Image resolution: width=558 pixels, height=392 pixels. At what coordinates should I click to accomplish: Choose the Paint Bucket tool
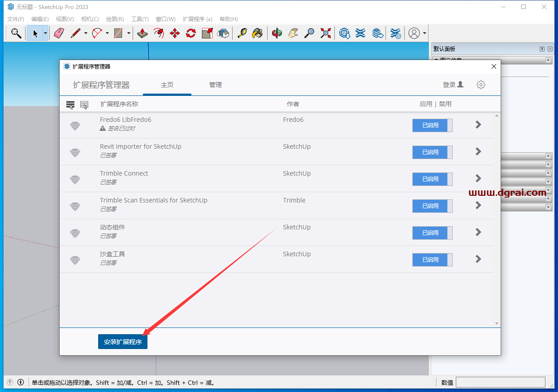258,33
